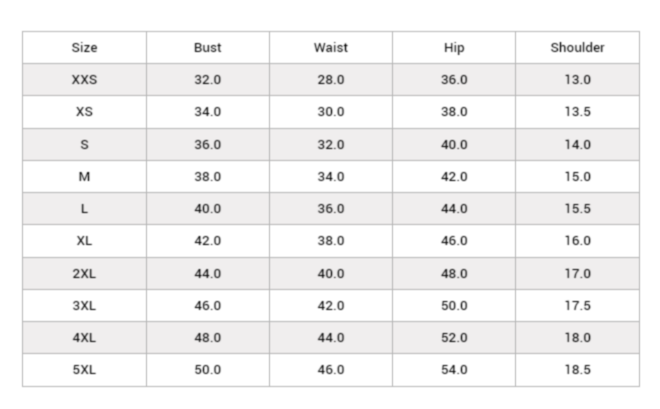Screen dimensions: 660x409
Task: Click the XXS size label
Action: [x=84, y=80]
